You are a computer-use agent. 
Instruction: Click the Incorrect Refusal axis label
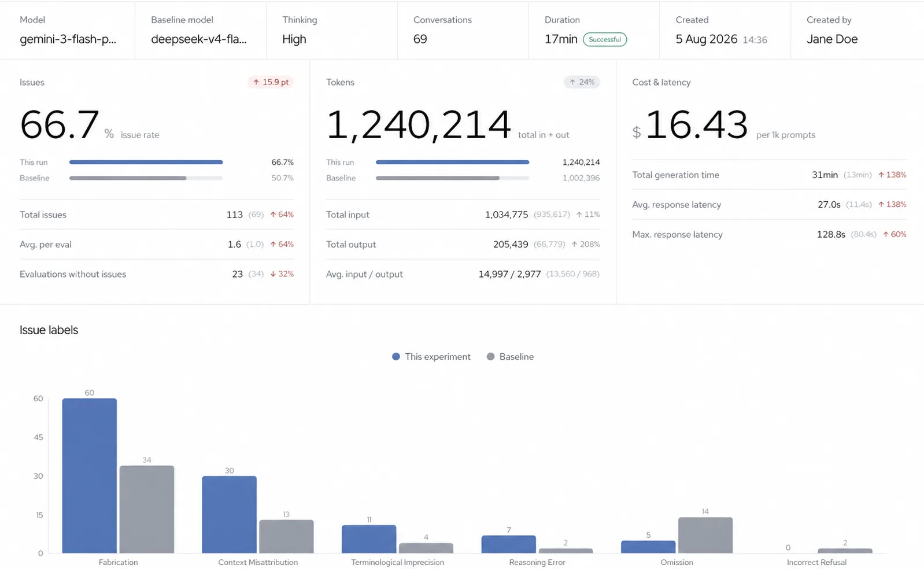tap(816, 562)
